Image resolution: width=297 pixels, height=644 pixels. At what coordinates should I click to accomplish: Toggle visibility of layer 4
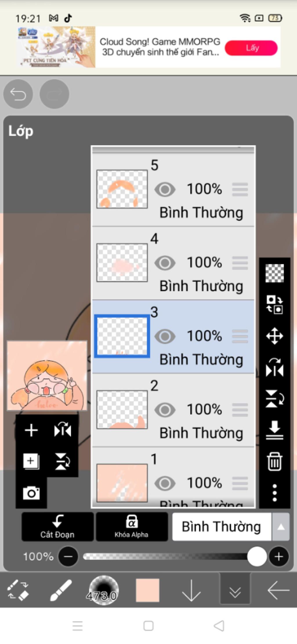click(x=165, y=263)
